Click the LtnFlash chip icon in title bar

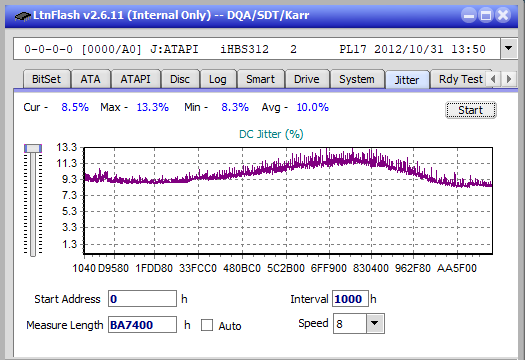[22, 15]
